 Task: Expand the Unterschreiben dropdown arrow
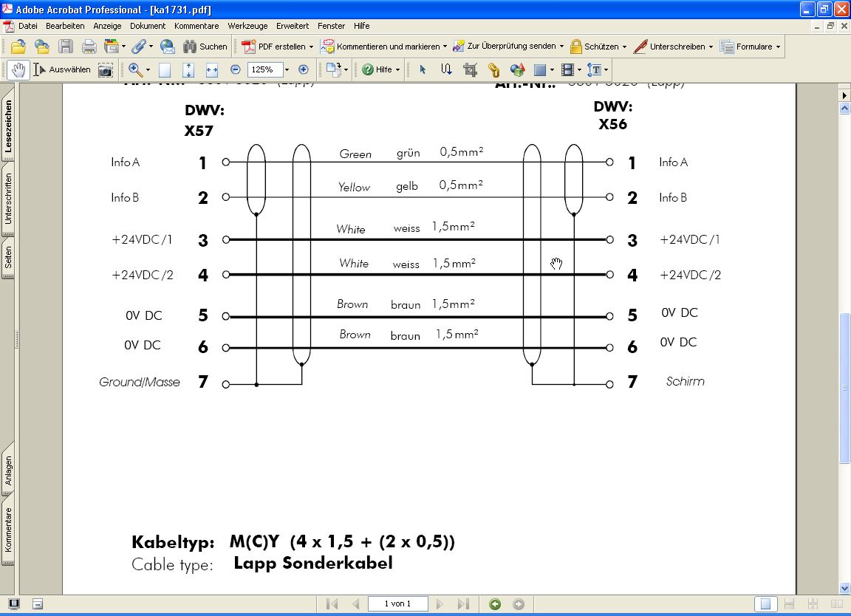point(711,47)
